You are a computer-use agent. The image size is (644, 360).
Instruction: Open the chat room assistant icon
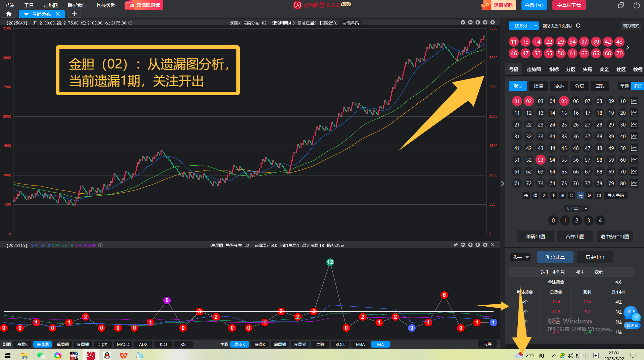click(632, 317)
